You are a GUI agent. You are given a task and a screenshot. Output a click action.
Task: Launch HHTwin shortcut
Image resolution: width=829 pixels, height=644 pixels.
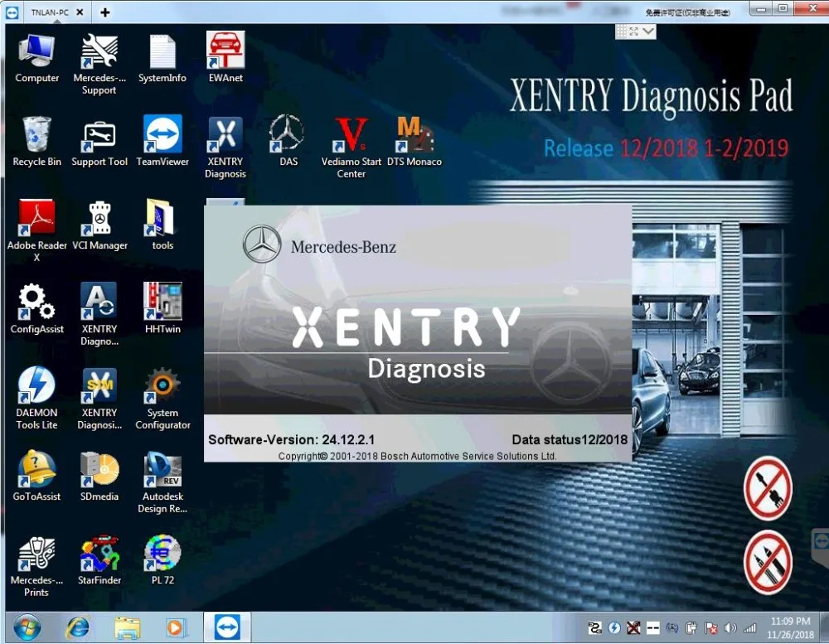[x=162, y=307]
